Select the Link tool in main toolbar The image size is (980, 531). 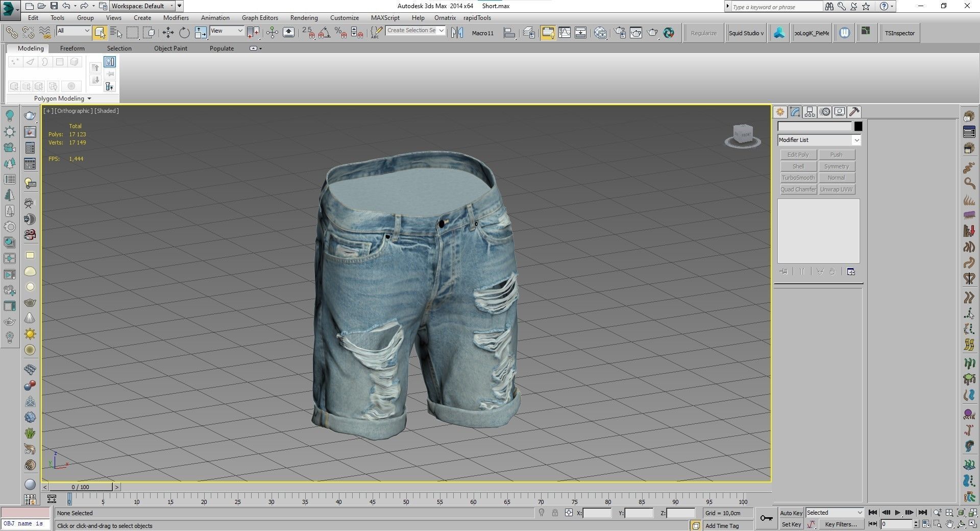coord(12,33)
